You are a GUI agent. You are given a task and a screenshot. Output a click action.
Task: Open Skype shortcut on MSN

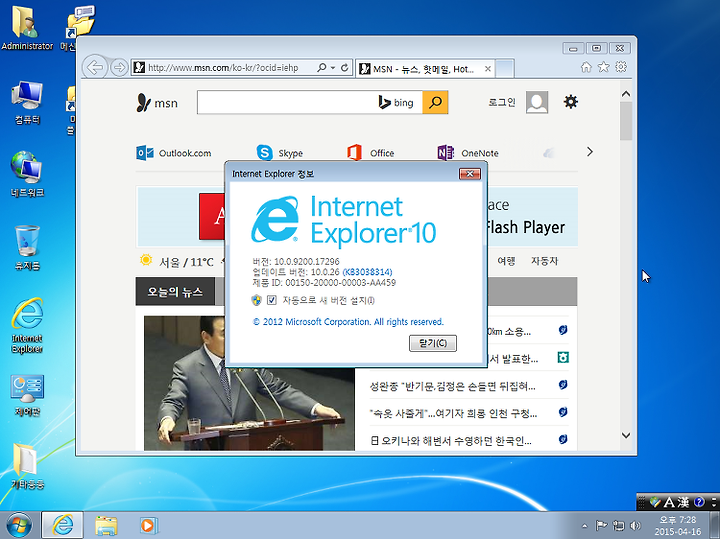279,153
